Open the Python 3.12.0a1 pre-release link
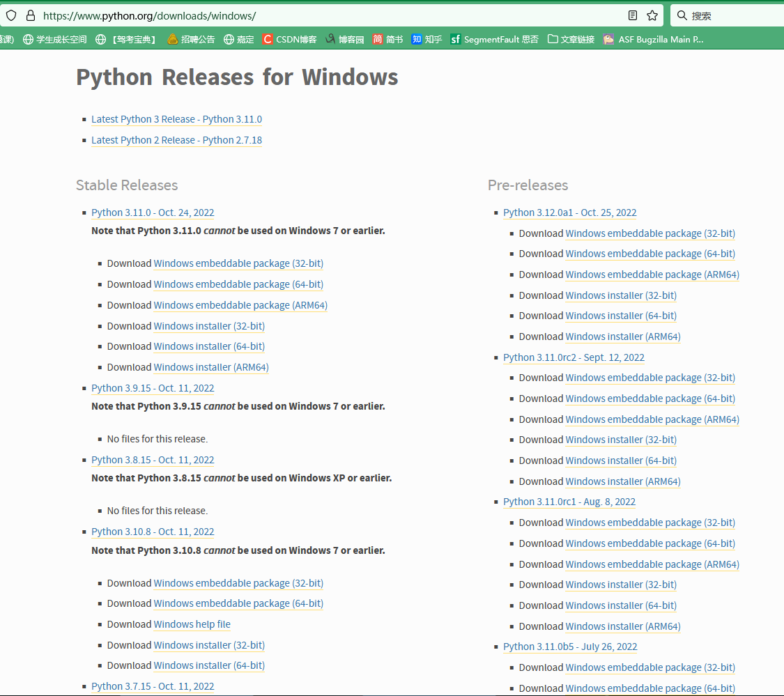 point(569,212)
